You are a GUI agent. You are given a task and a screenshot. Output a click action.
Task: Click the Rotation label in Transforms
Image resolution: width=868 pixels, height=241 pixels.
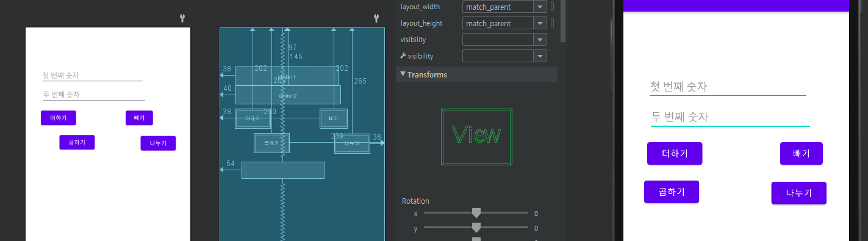(415, 201)
